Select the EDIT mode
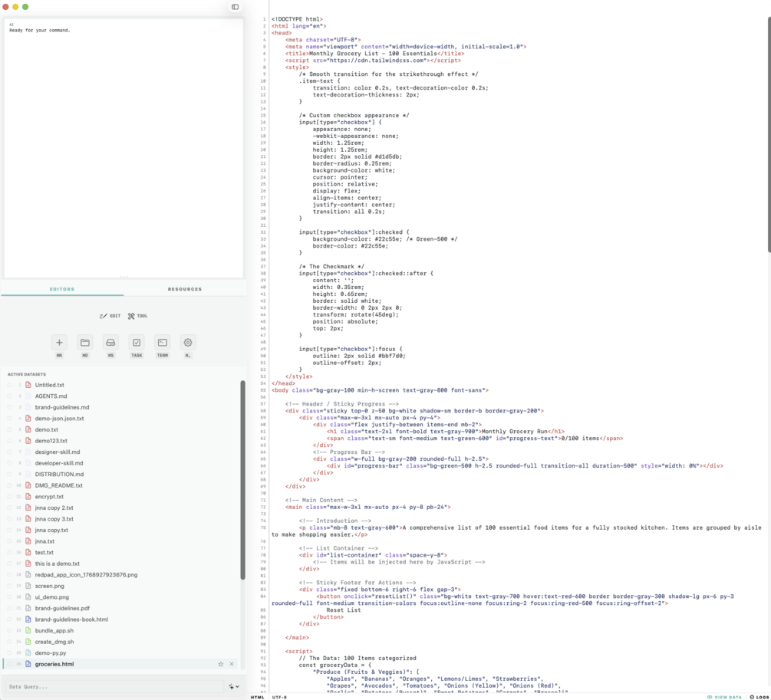Image resolution: width=771 pixels, height=700 pixels. point(110,316)
